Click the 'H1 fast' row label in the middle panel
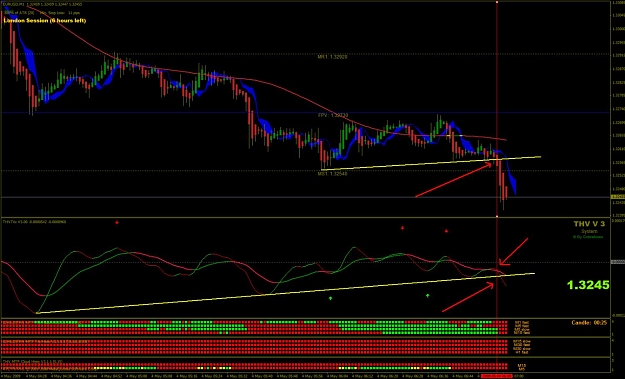The width and height of the screenshot is (625, 379). [x=522, y=352]
